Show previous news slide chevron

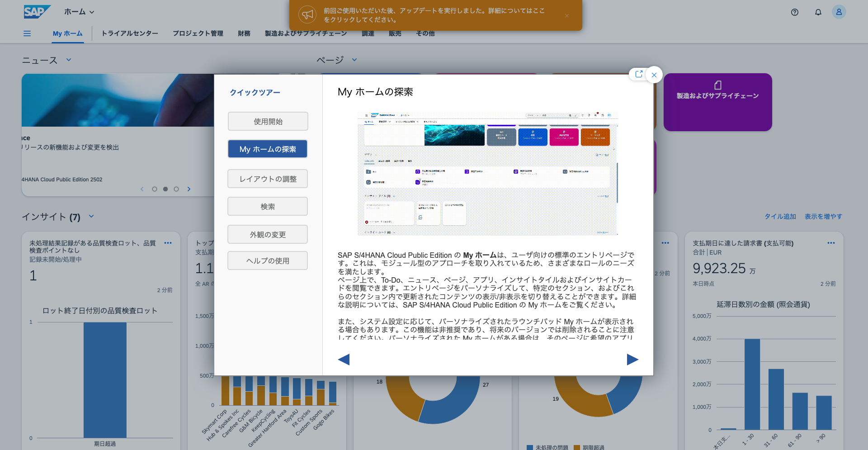click(x=142, y=189)
